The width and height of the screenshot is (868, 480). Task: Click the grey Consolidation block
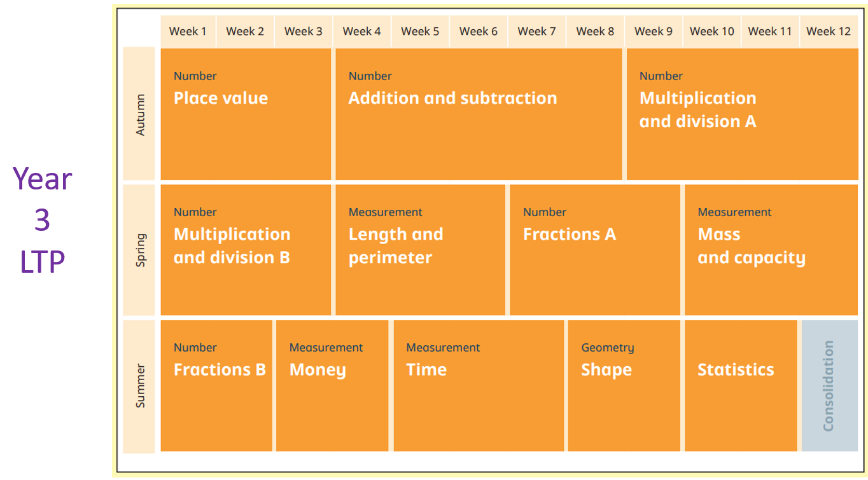[x=829, y=385]
